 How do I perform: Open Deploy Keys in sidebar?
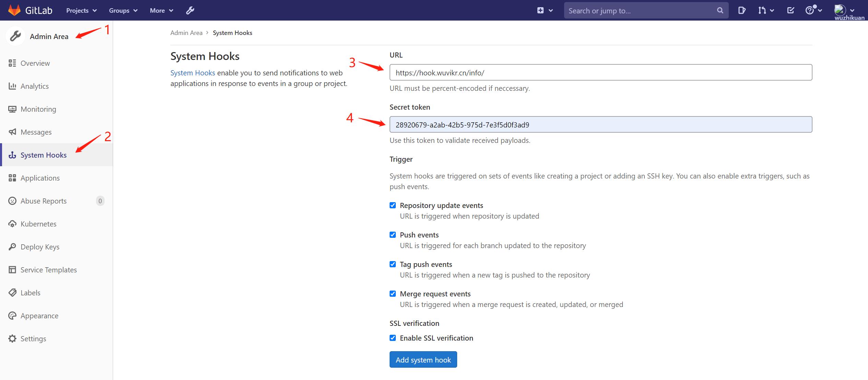(x=40, y=247)
